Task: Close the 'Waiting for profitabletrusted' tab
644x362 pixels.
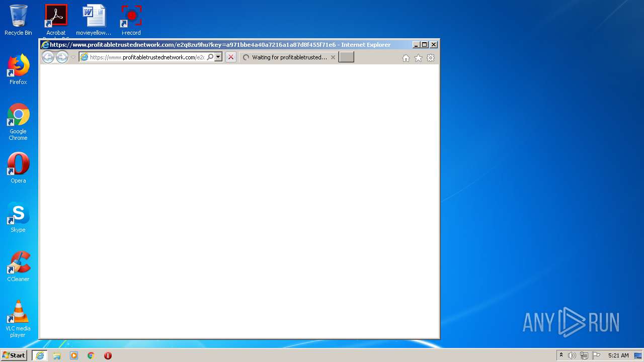Action: pyautogui.click(x=333, y=57)
